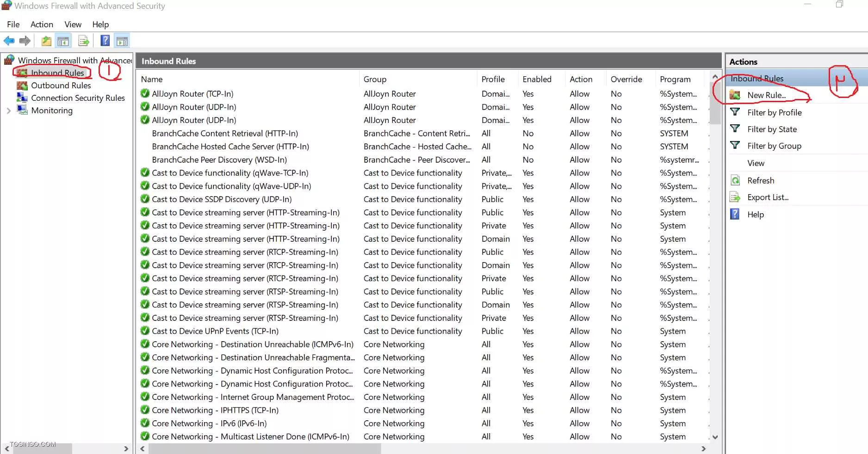
Task: Select Connection Security Rules in the tree
Action: tap(78, 98)
